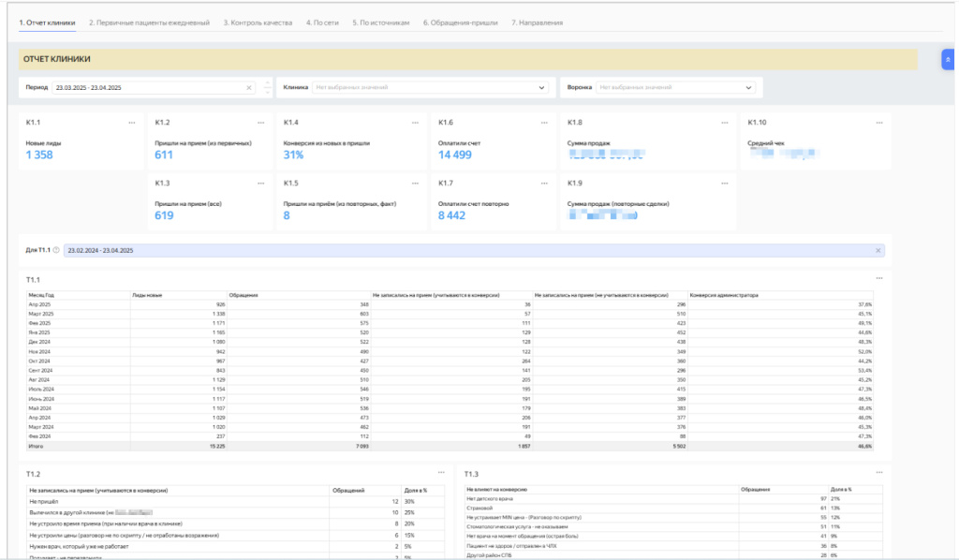Open the K1.4 conversion widget menu
Image resolution: width=959 pixels, height=560 pixels.
coord(415,123)
